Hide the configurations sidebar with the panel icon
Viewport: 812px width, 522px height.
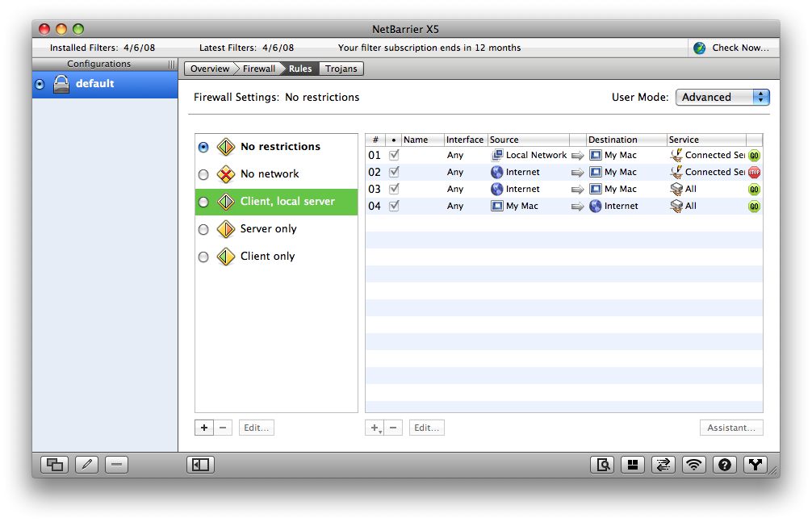click(x=200, y=465)
